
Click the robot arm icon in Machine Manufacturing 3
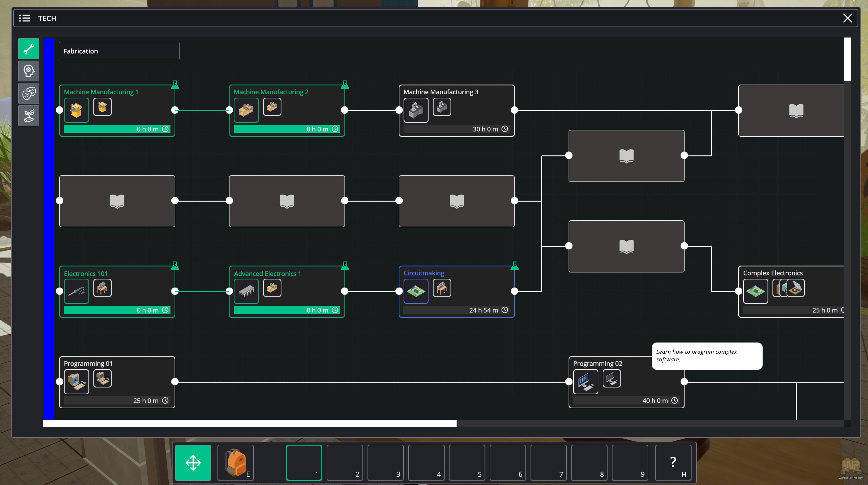[416, 110]
